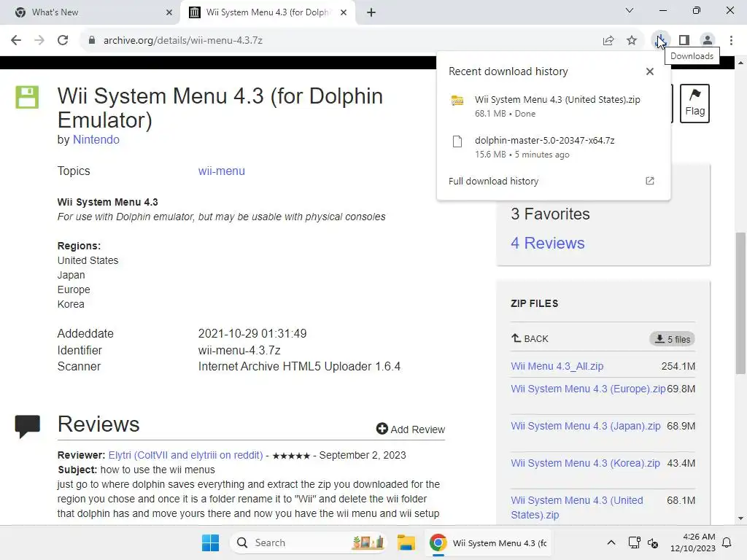Click the identifier value wii-menu-4.3.7z
The image size is (747, 560).
point(239,351)
